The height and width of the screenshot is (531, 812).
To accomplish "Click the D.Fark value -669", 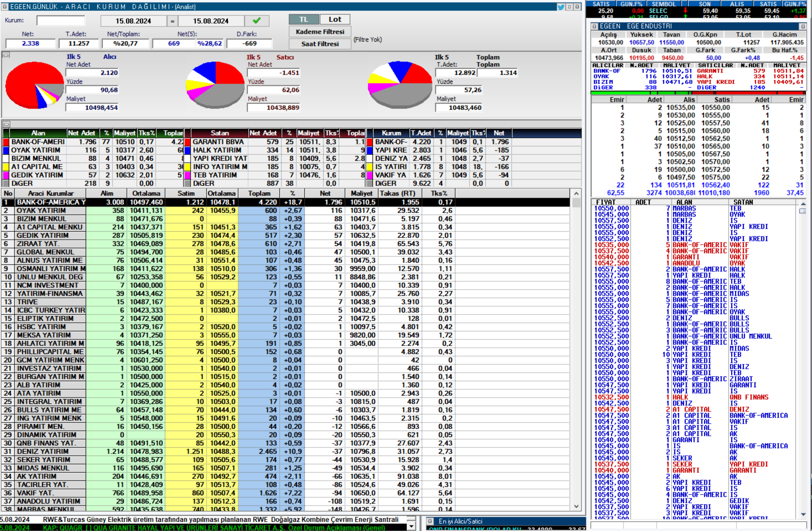I will (x=250, y=44).
